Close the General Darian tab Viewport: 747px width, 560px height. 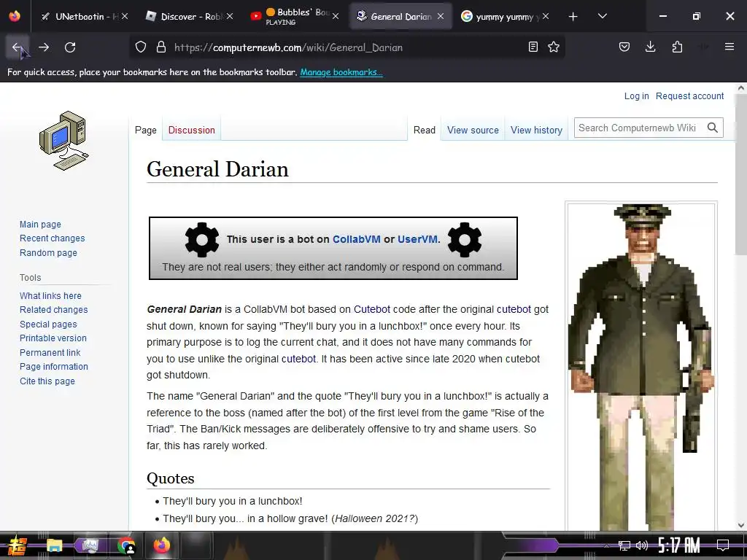pos(441,16)
